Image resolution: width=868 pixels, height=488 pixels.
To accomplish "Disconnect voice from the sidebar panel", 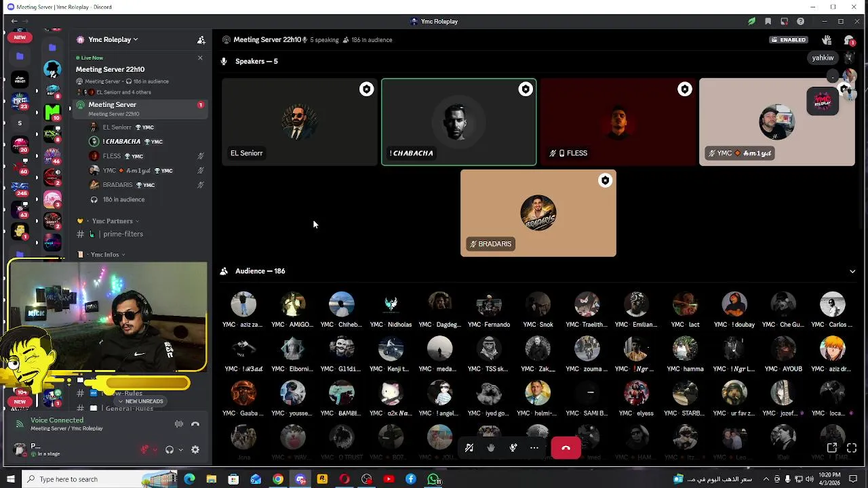I will coord(195,424).
